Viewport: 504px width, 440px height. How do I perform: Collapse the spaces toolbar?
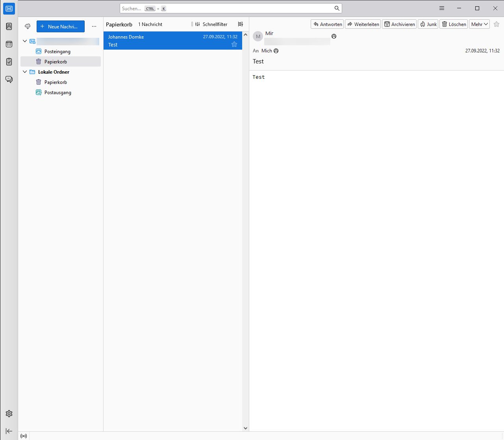click(9, 431)
